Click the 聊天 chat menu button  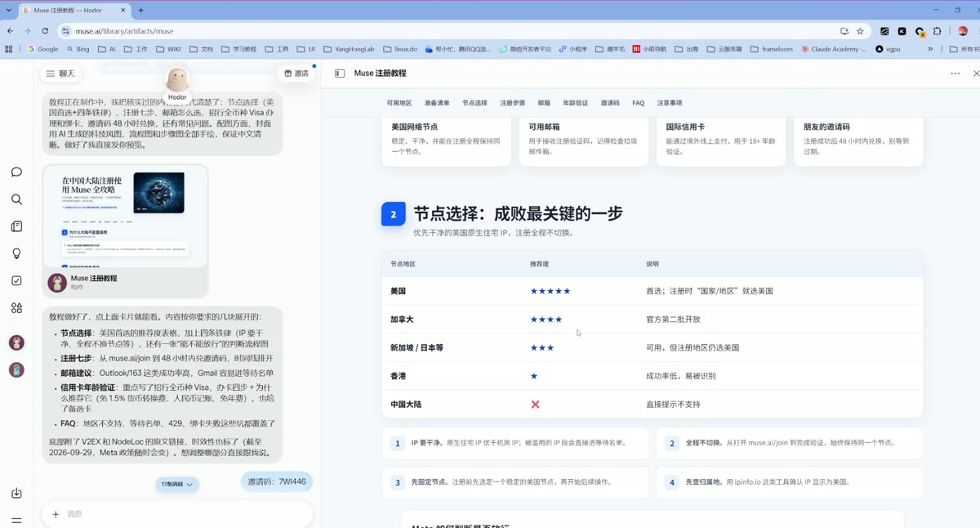60,74
